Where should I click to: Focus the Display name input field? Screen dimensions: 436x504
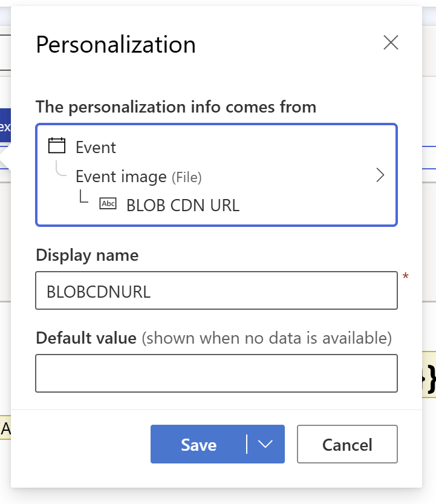coord(216,291)
